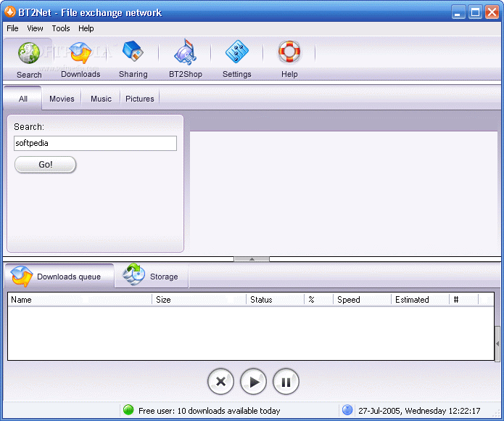Open the View menu
Viewport: 504px width, 421px height.
[35, 28]
